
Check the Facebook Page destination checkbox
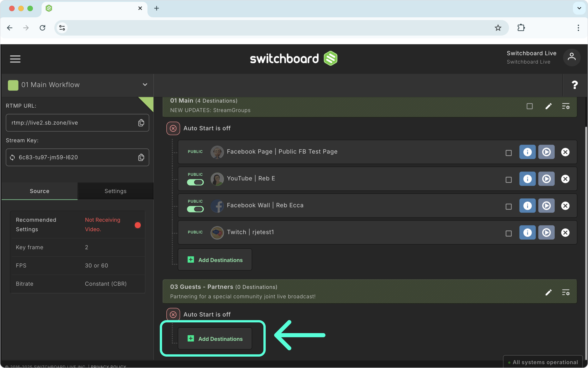[x=509, y=153]
